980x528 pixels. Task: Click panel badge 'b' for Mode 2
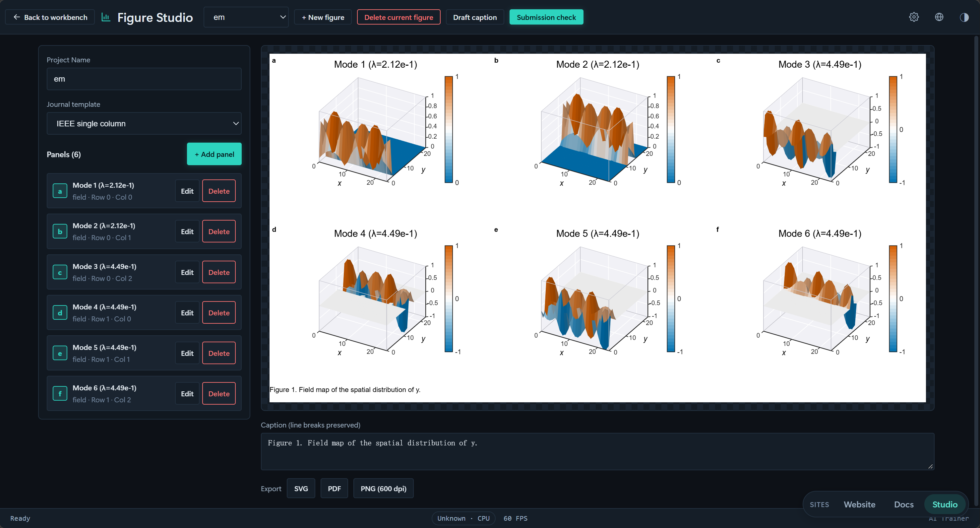coord(60,231)
